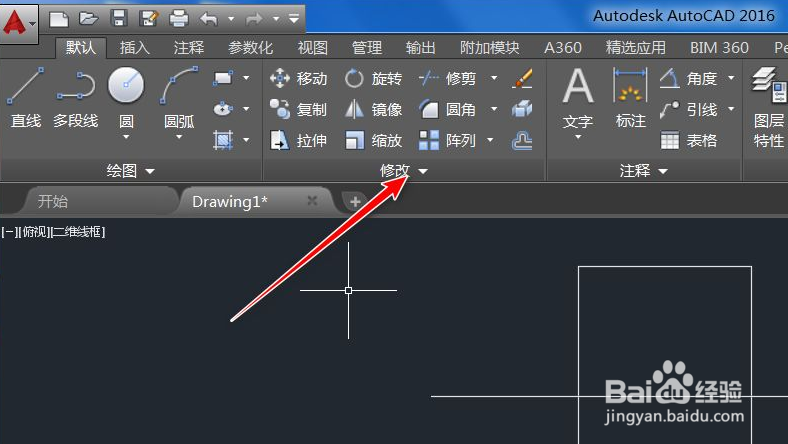The height and width of the screenshot is (444, 788).
Task: Select the 圆 circle tool
Action: point(126,96)
